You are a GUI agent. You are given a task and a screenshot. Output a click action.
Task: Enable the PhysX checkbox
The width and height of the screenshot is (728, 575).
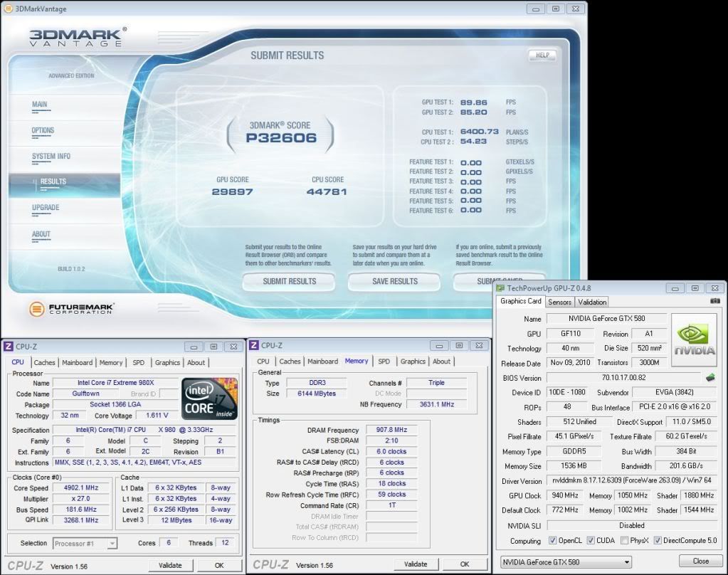(x=624, y=541)
